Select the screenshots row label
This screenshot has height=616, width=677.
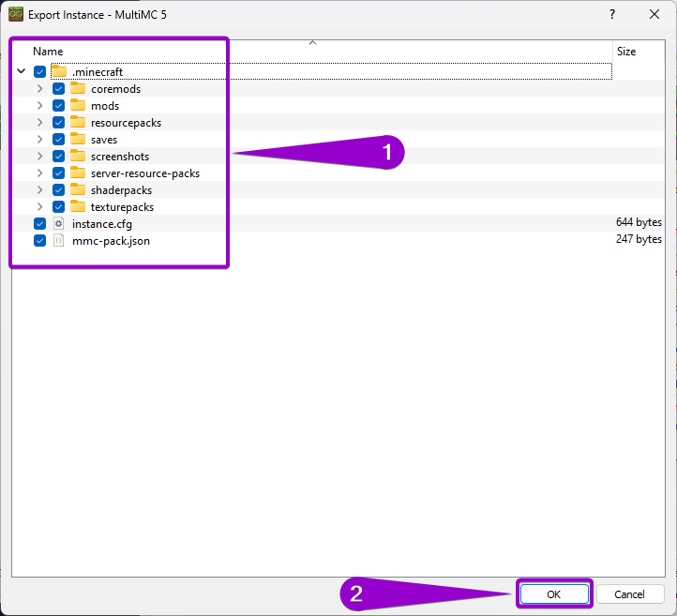click(x=120, y=157)
